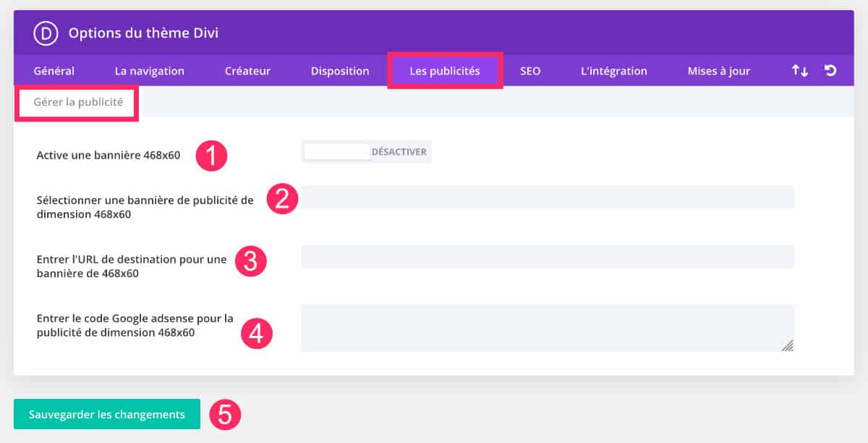The width and height of the screenshot is (868, 443).
Task: Click the Google adsense code text area
Action: point(548,328)
